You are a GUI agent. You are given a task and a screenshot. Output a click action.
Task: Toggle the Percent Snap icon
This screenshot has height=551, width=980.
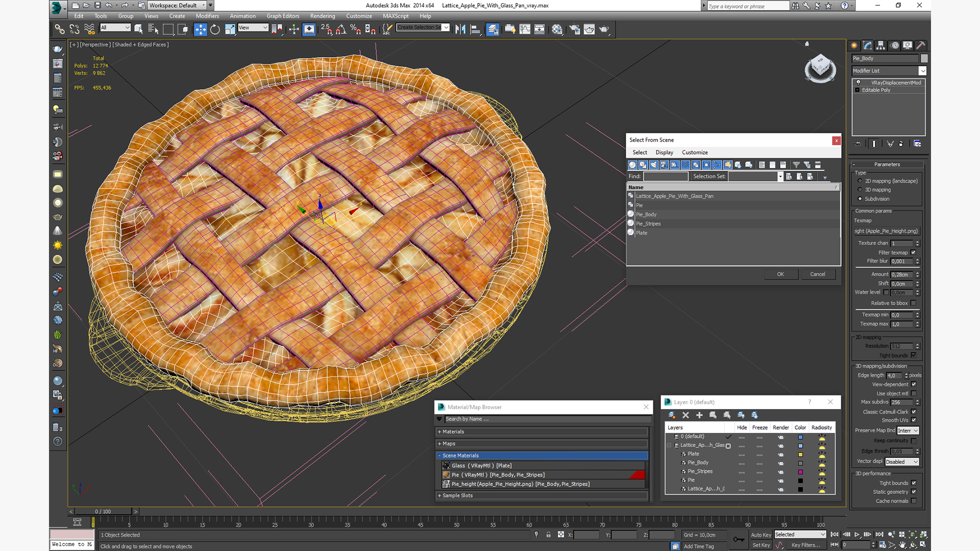356,29
